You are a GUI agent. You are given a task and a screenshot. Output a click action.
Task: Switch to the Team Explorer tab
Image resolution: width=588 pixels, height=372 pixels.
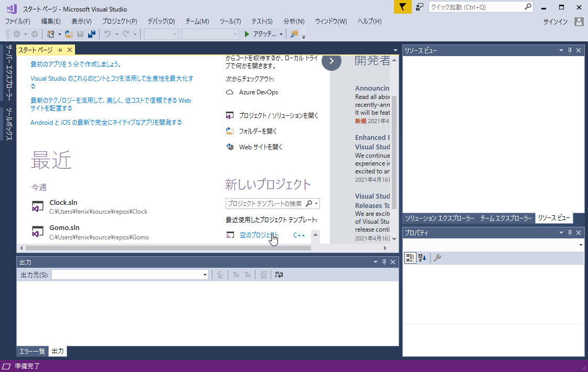point(506,218)
